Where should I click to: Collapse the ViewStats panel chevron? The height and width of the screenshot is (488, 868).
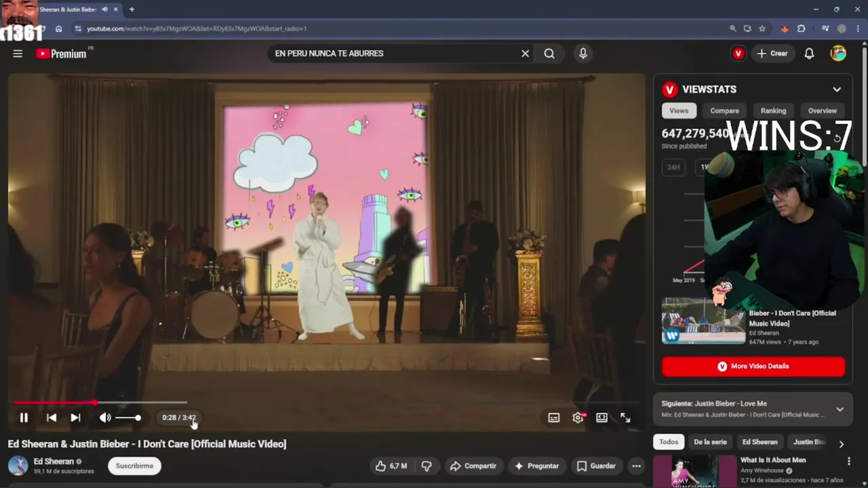coord(837,89)
